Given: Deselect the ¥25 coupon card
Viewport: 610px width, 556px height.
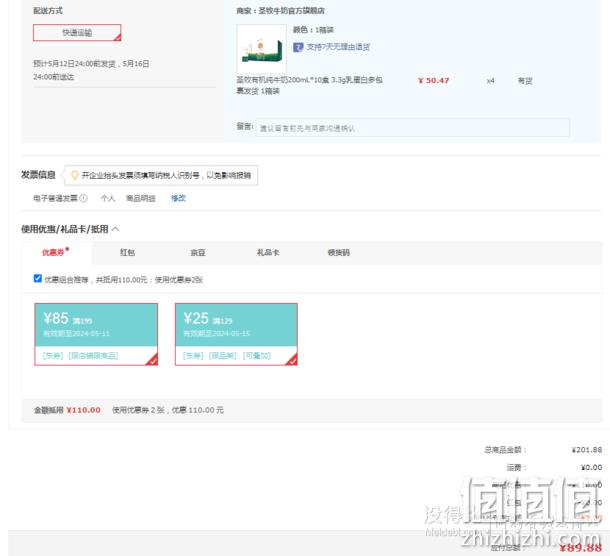Looking at the screenshot, I should point(236,334).
